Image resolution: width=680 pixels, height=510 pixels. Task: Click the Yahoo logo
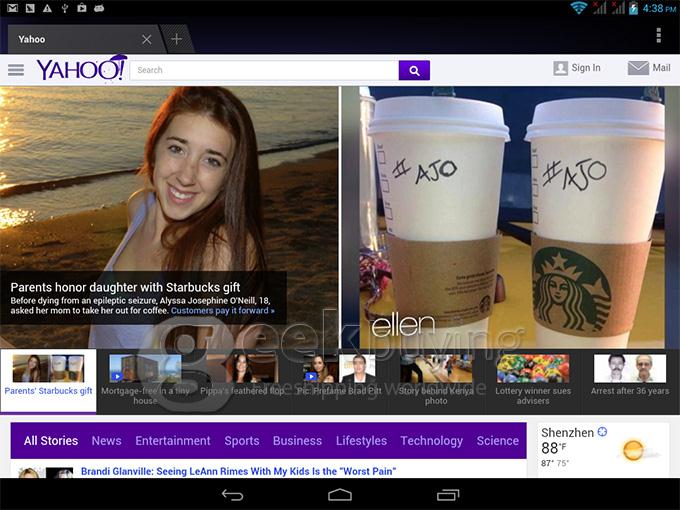pyautogui.click(x=81, y=69)
